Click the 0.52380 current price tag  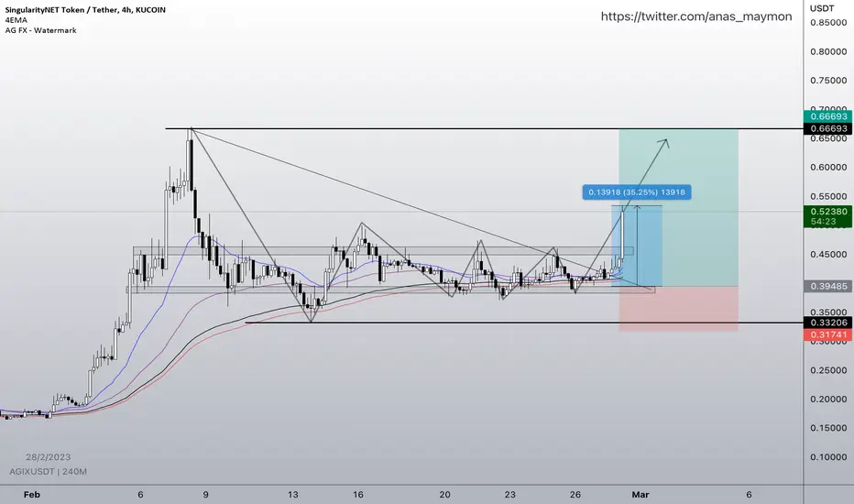pyautogui.click(x=827, y=212)
